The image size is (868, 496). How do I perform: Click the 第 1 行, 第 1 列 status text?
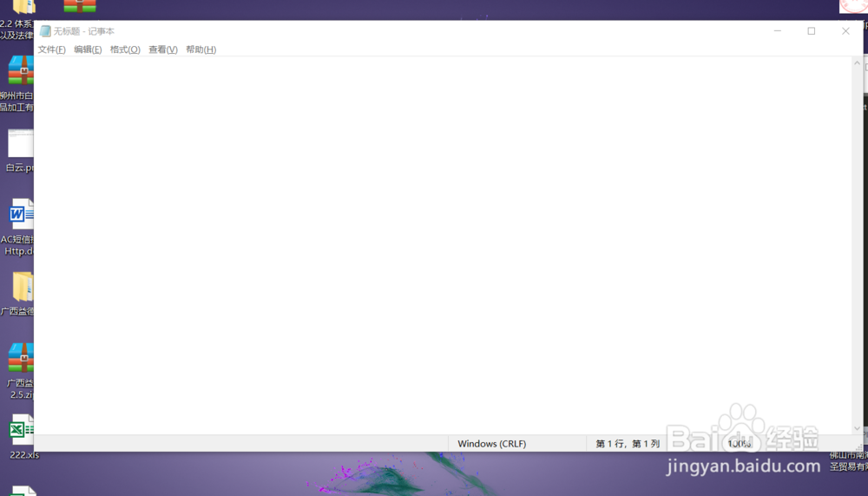point(628,443)
